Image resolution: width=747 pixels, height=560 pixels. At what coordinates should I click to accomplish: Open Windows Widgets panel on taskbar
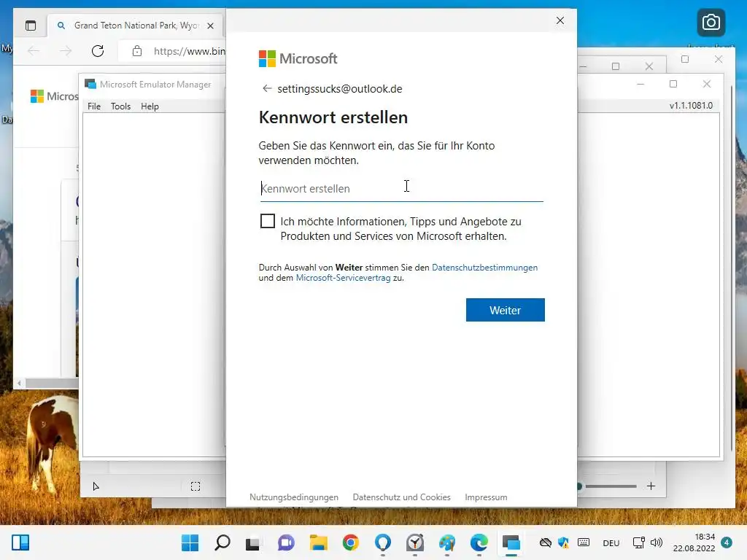20,542
